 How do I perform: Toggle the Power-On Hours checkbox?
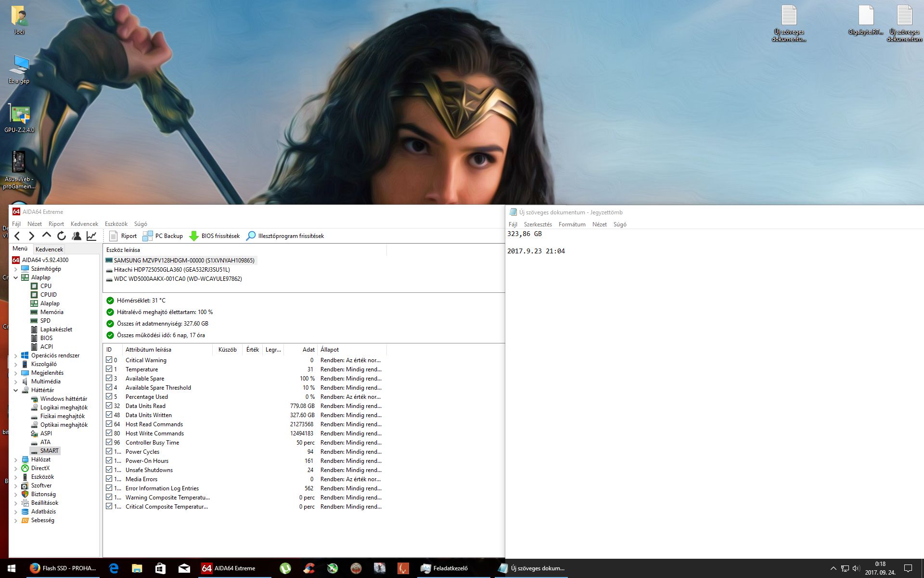coord(109,460)
